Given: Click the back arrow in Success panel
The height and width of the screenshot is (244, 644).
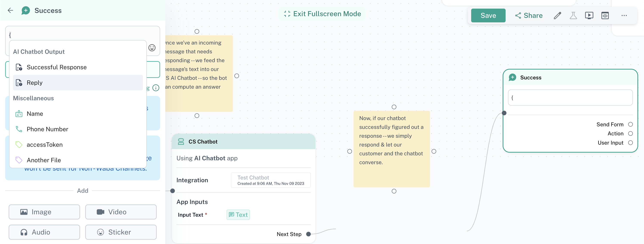Looking at the screenshot, I should [10, 11].
